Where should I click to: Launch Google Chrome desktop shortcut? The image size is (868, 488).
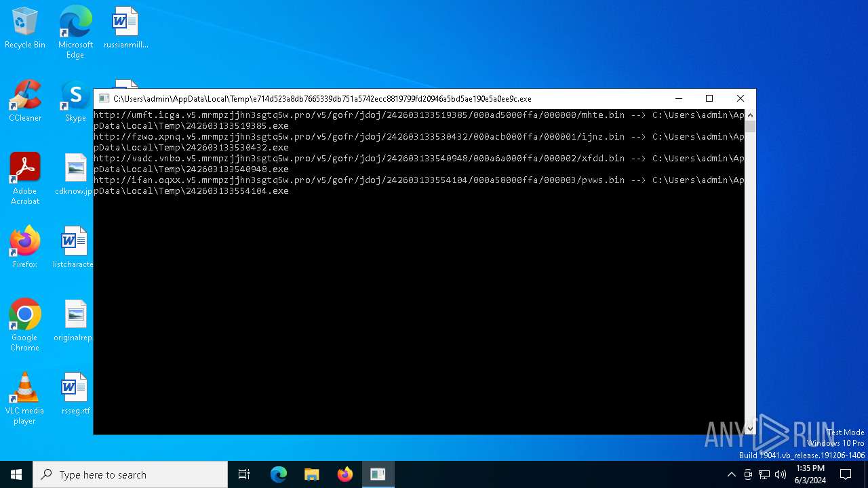(x=25, y=325)
